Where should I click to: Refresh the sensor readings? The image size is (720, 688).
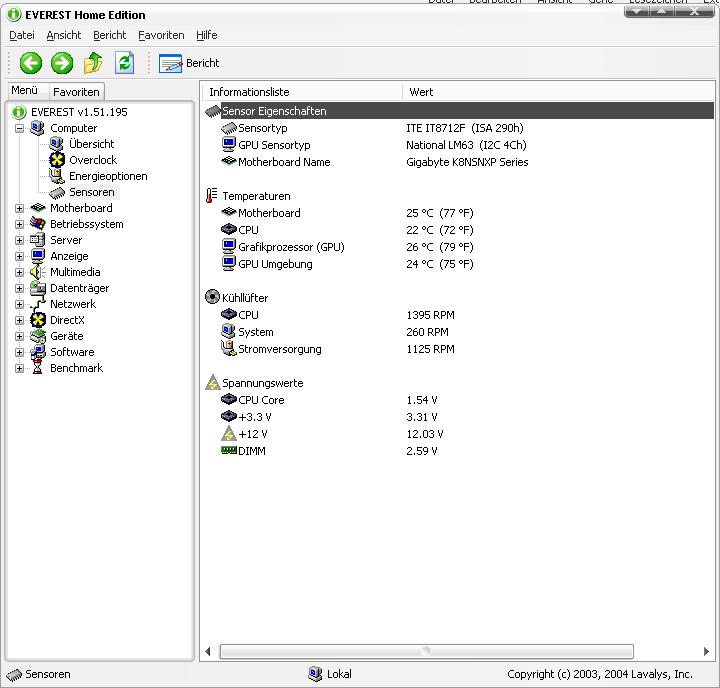click(124, 63)
